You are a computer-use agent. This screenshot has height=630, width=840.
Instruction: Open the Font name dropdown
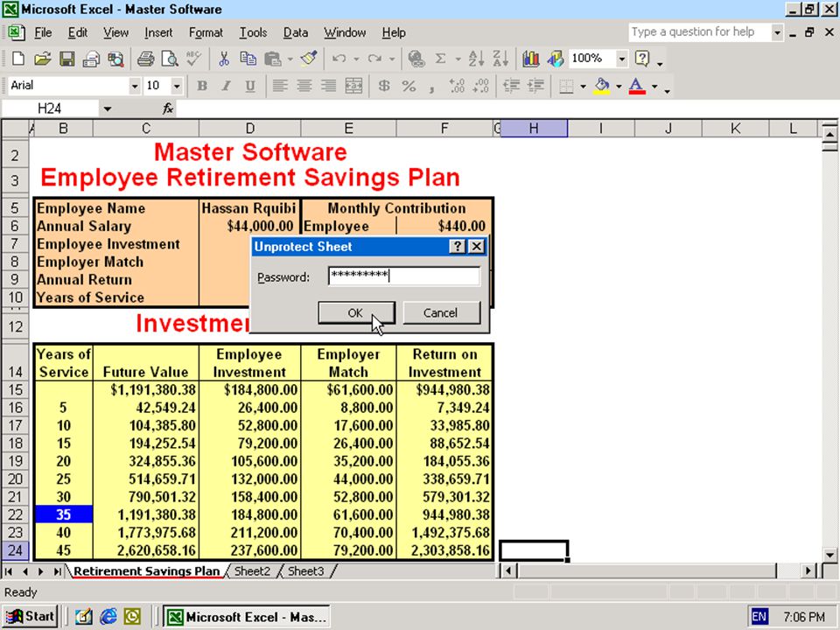135,86
